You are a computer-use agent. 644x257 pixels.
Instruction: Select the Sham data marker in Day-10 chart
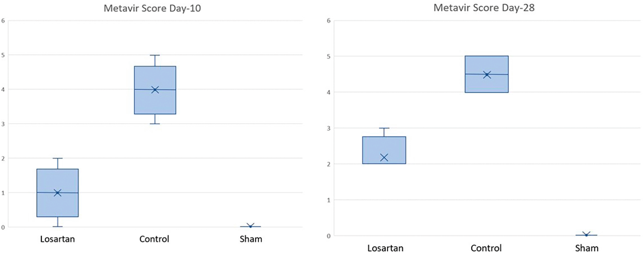[x=251, y=226]
